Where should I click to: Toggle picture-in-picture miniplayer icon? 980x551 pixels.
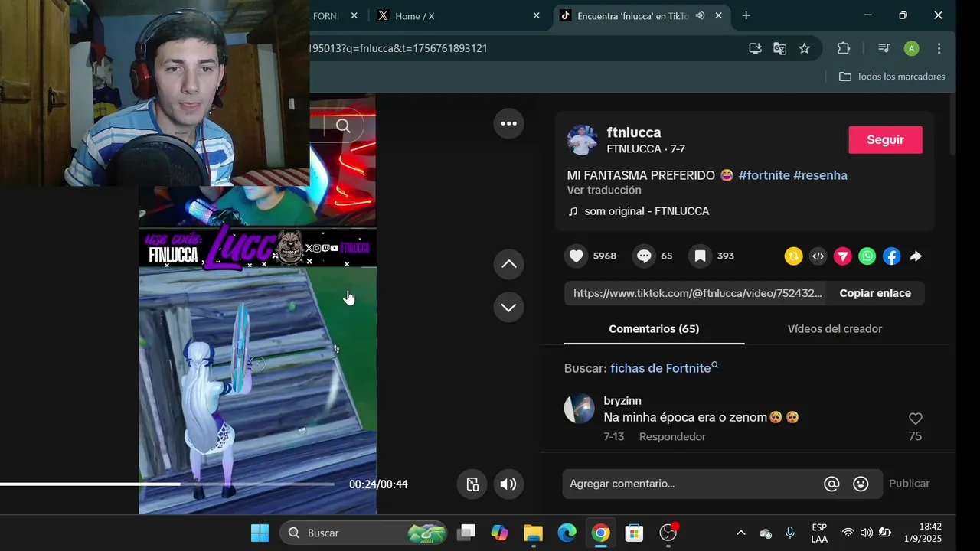point(472,484)
